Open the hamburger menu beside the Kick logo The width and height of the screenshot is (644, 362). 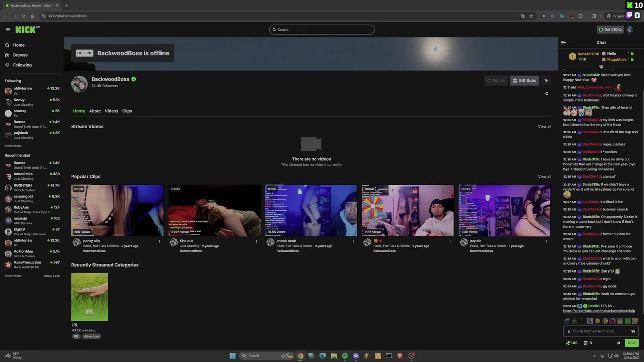click(8, 30)
